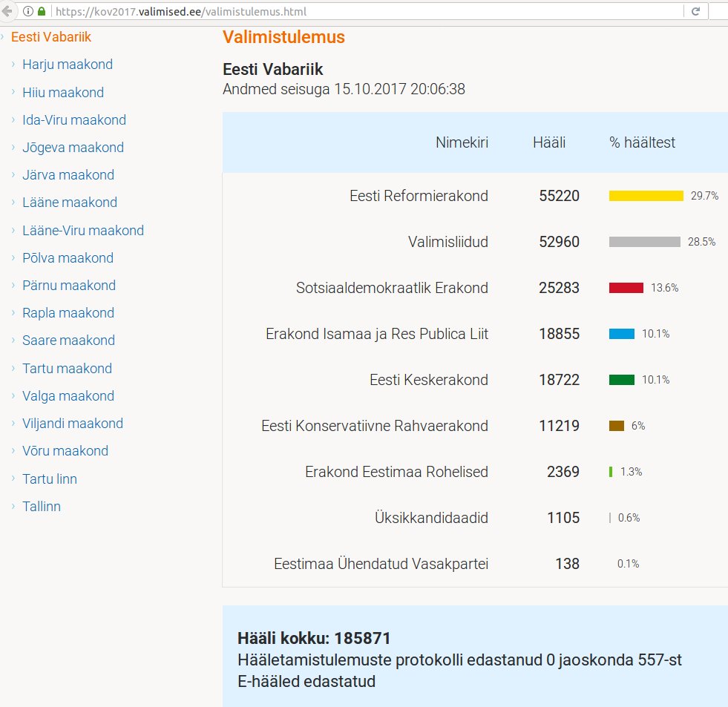Click the grey Valimisliidud bar

(644, 242)
